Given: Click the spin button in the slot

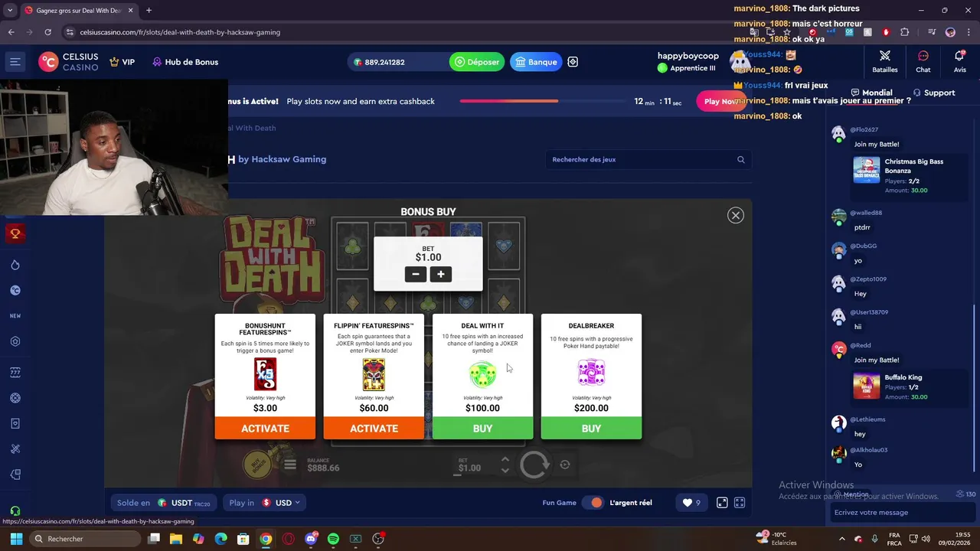Looking at the screenshot, I should pos(534,465).
